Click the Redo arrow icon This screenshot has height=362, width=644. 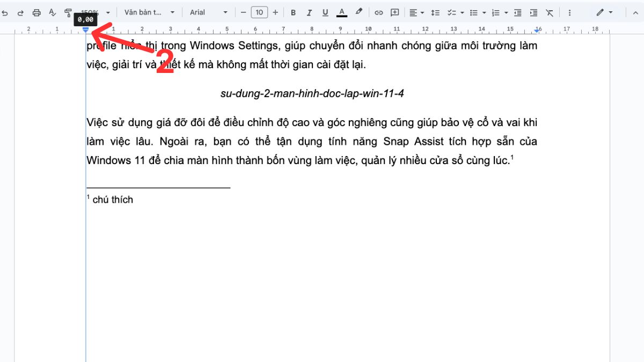[x=20, y=12]
